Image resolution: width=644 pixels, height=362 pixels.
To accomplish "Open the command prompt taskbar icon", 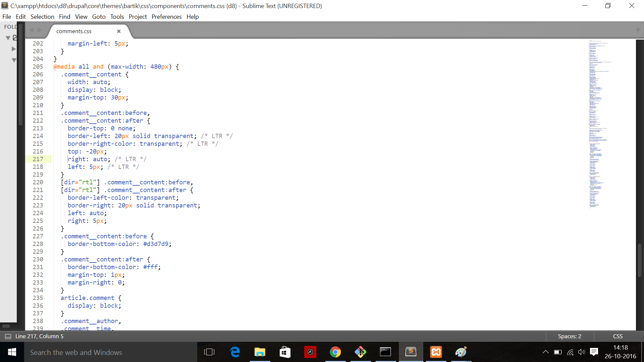I will [385, 352].
